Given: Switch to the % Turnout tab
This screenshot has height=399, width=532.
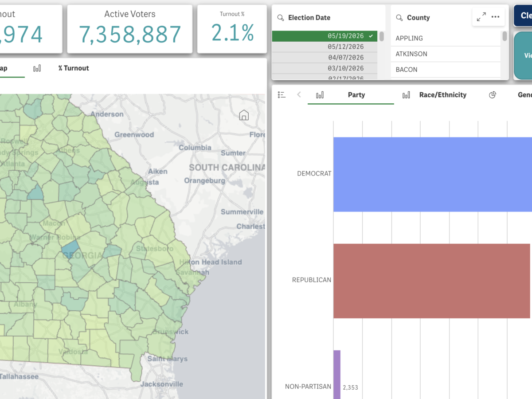Looking at the screenshot, I should point(74,68).
